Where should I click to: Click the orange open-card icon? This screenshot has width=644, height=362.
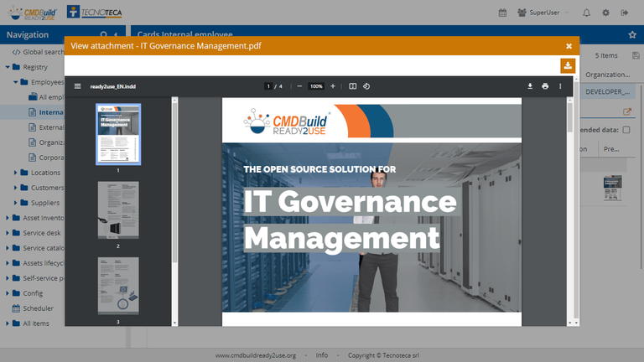click(x=626, y=111)
